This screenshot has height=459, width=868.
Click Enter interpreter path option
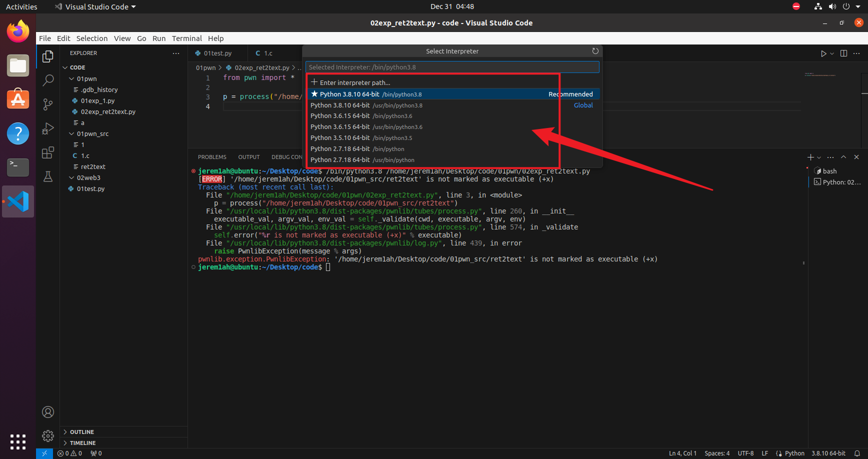pos(452,82)
